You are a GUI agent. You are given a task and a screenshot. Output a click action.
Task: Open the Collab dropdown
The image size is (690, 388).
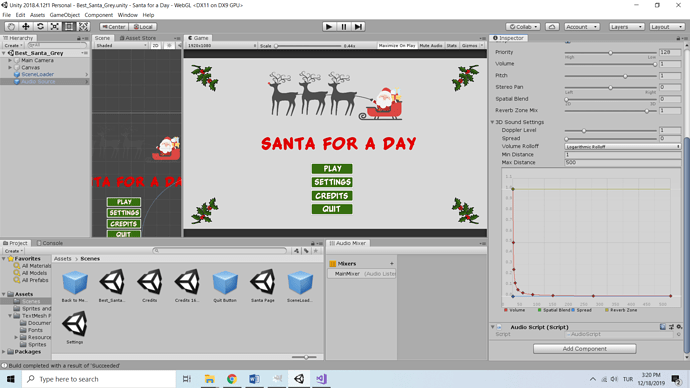(x=523, y=27)
